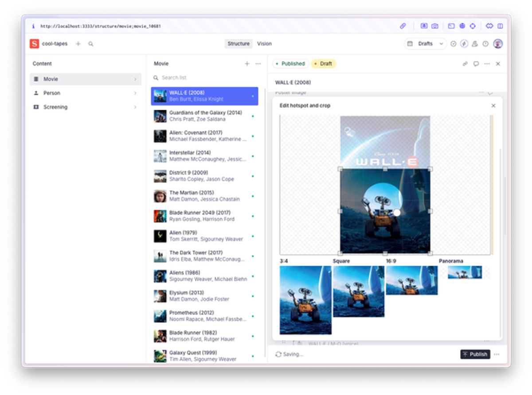The image size is (532, 395).
Task: Click the red S cool-tapes logo
Action: (x=34, y=44)
